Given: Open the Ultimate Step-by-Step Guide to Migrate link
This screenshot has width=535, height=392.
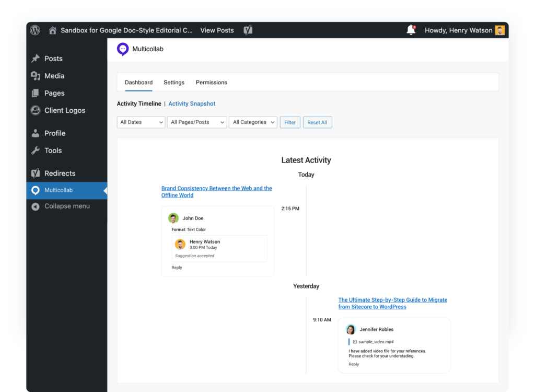Looking at the screenshot, I should pos(393,303).
